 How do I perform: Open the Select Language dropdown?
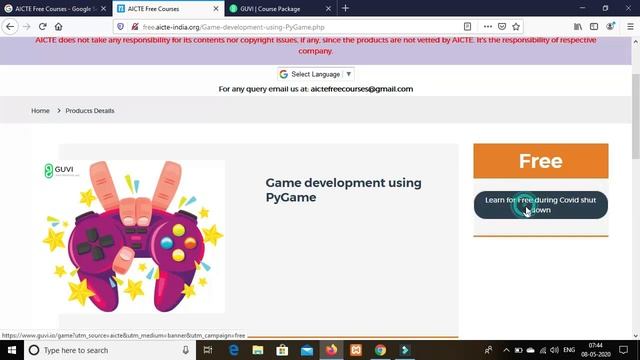point(316,74)
